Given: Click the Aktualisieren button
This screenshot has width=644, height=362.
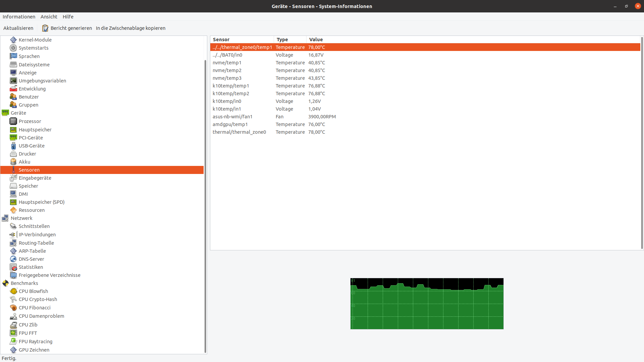Looking at the screenshot, I should tap(18, 28).
